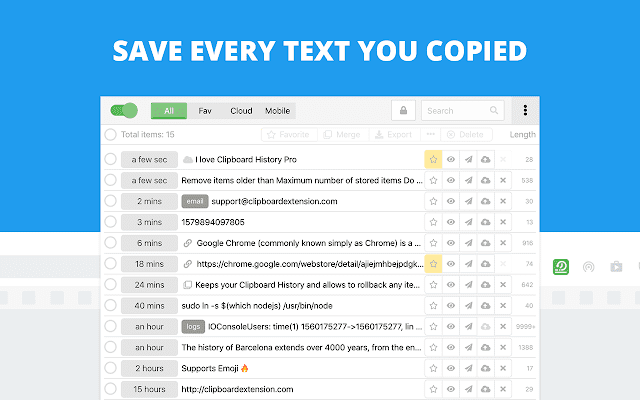The image size is (640, 400).
Task: Click the email tag on support address row
Action: pos(195,201)
